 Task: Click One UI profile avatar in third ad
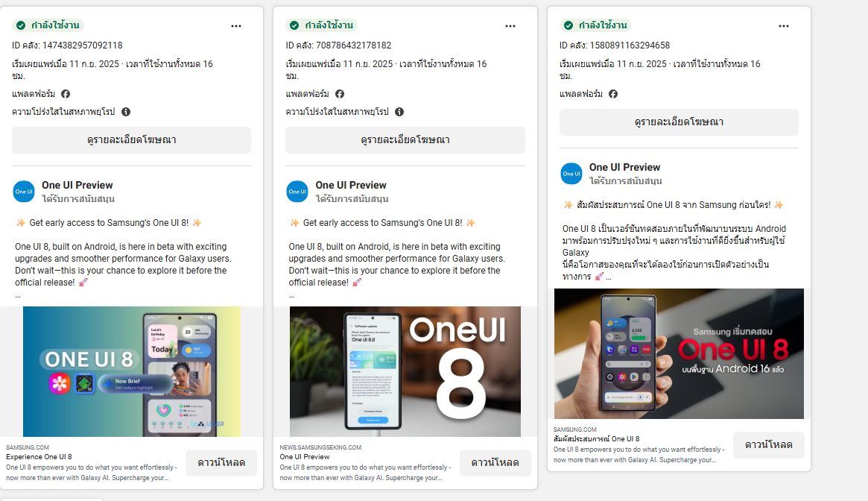pyautogui.click(x=571, y=174)
